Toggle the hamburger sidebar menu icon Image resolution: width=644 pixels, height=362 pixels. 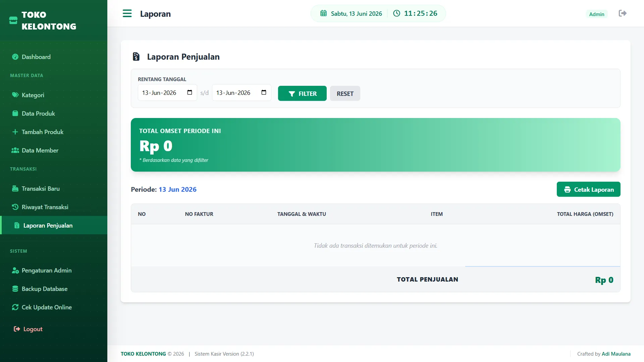[127, 13]
